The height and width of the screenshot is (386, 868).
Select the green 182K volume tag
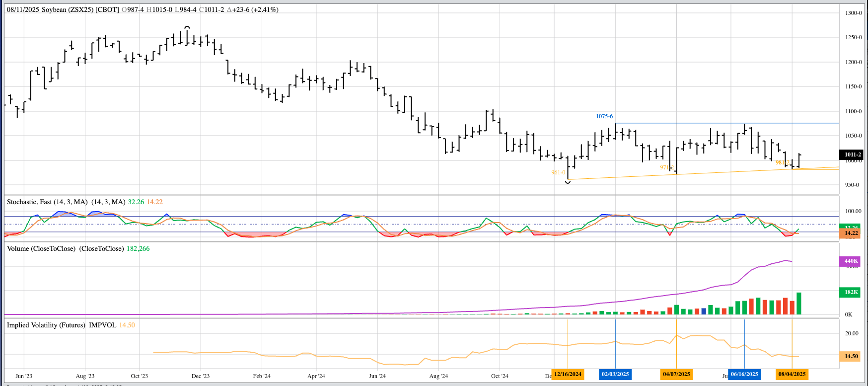pyautogui.click(x=851, y=292)
